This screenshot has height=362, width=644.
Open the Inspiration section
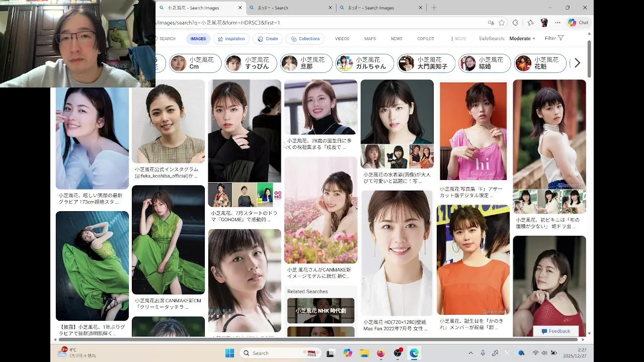point(231,39)
